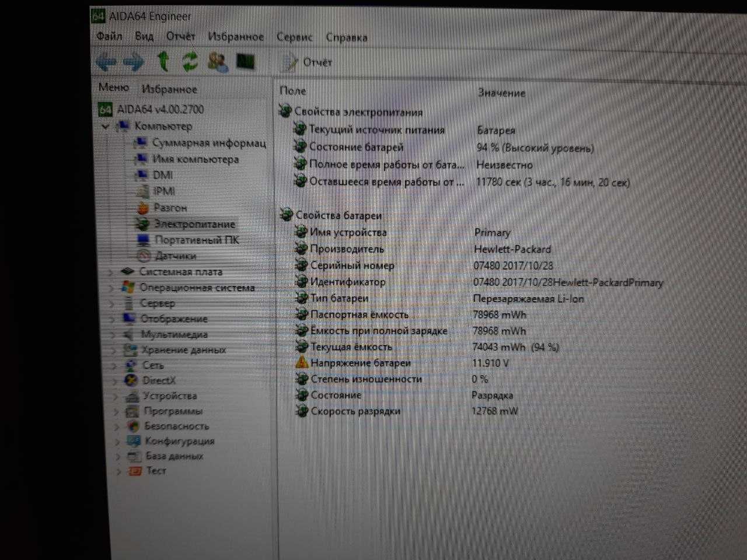Click the Тест tree icon
Screen dimensions: 747x560
point(135,471)
